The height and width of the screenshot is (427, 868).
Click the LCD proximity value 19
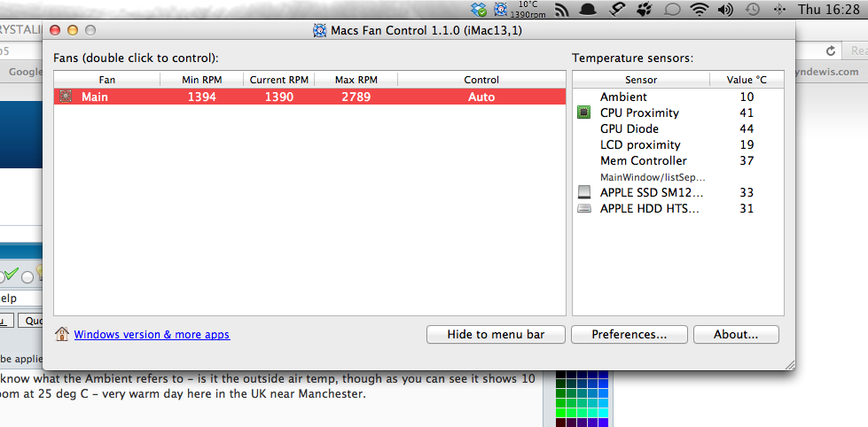[x=747, y=145]
